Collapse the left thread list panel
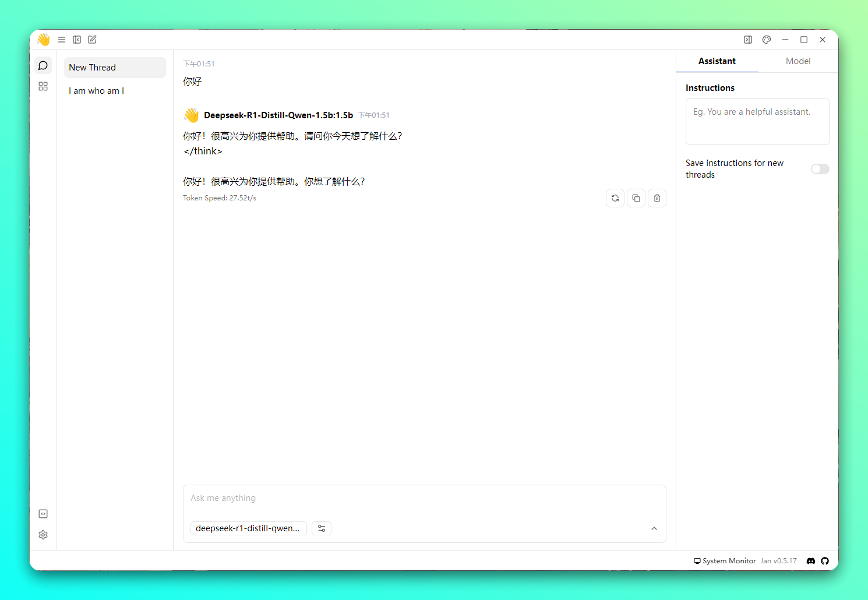The image size is (868, 600). pos(77,40)
